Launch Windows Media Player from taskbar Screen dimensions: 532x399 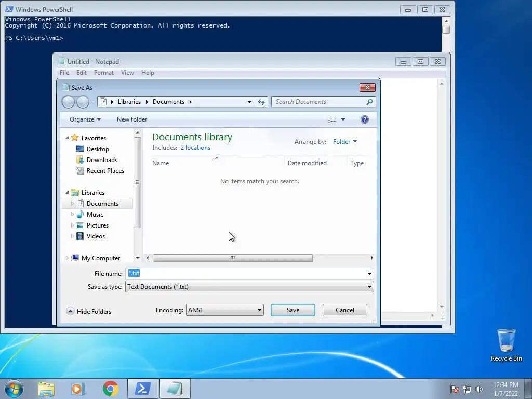[78, 389]
